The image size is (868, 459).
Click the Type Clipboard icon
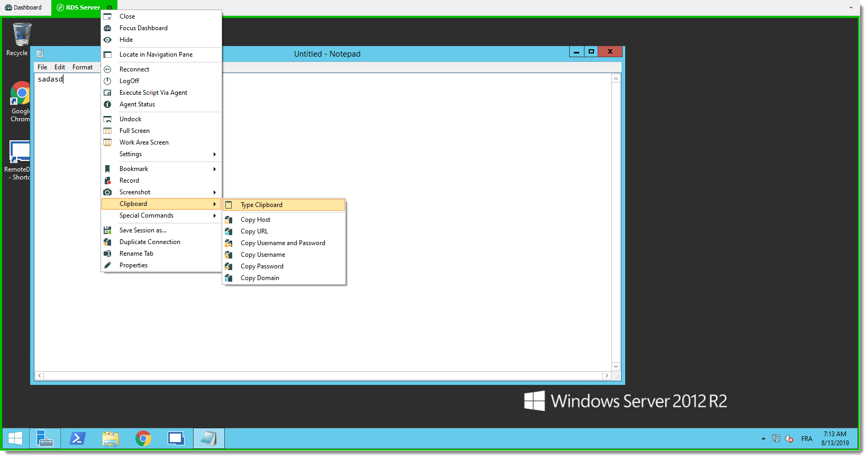point(229,205)
